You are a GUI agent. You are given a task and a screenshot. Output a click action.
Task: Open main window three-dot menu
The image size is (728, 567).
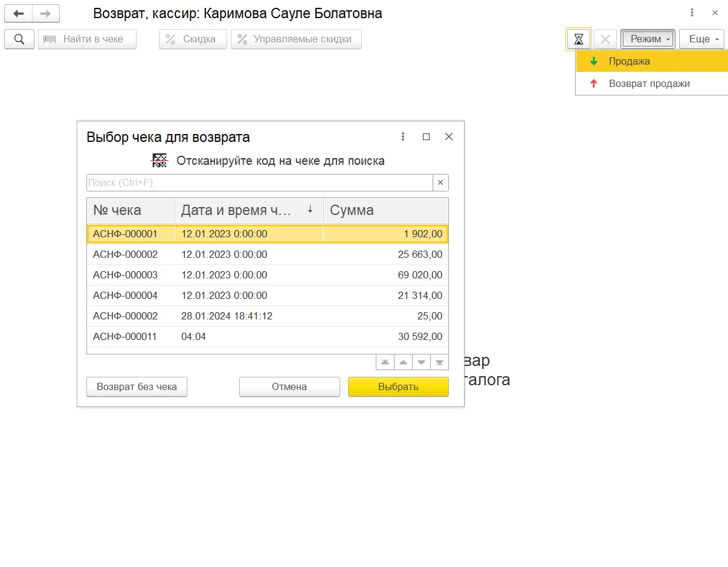pos(692,13)
